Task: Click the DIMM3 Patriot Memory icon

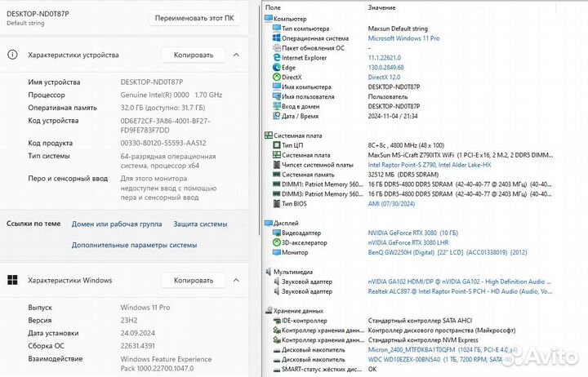Action: click(277, 193)
